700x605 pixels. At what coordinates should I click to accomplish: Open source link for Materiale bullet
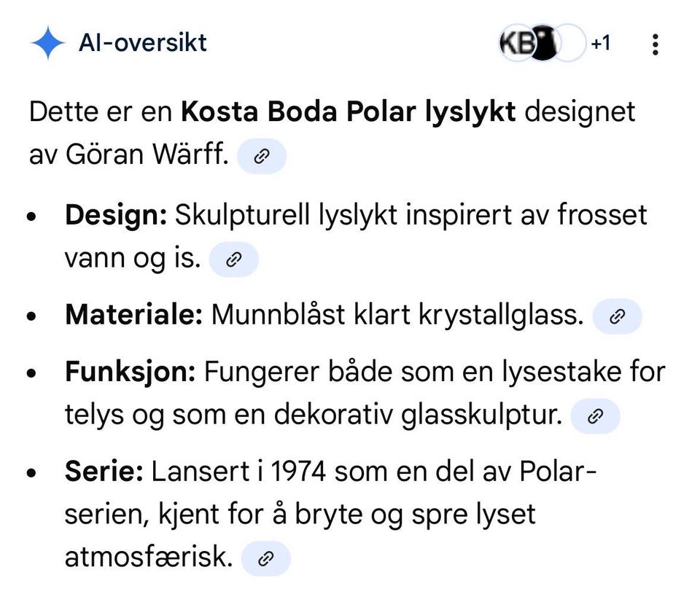click(617, 316)
